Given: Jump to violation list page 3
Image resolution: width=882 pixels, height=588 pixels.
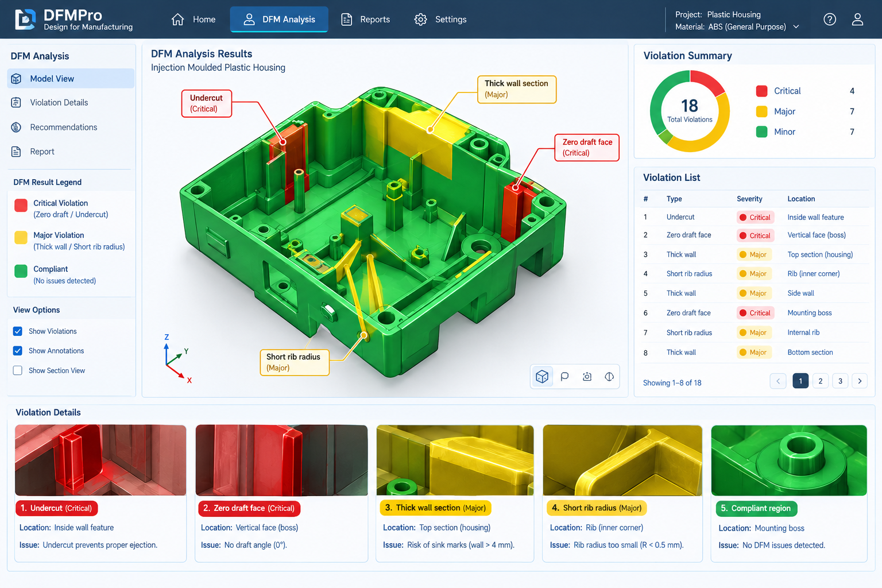Looking at the screenshot, I should [840, 381].
